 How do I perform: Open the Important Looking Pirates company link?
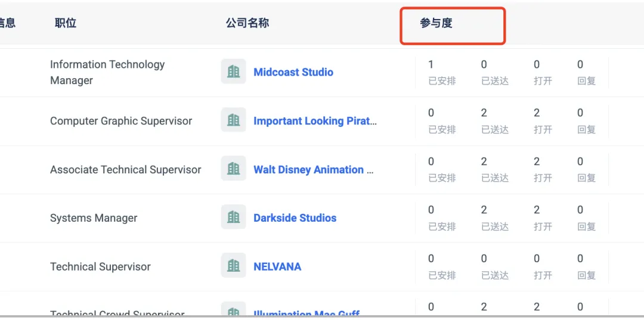315,121
